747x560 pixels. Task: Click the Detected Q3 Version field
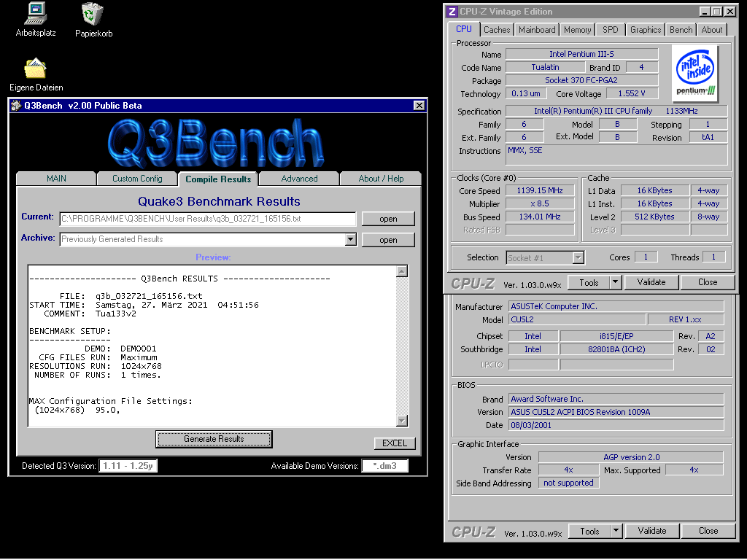pos(128,466)
